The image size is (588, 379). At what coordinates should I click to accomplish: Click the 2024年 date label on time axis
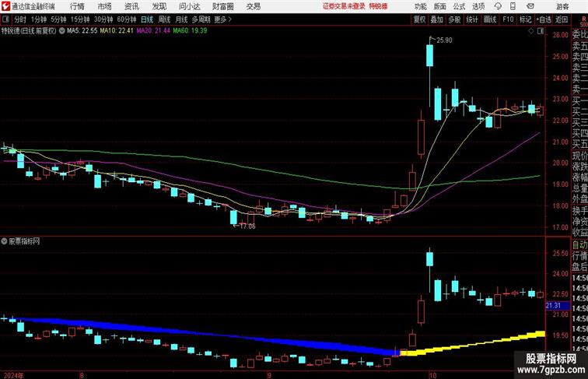[x=13, y=375]
